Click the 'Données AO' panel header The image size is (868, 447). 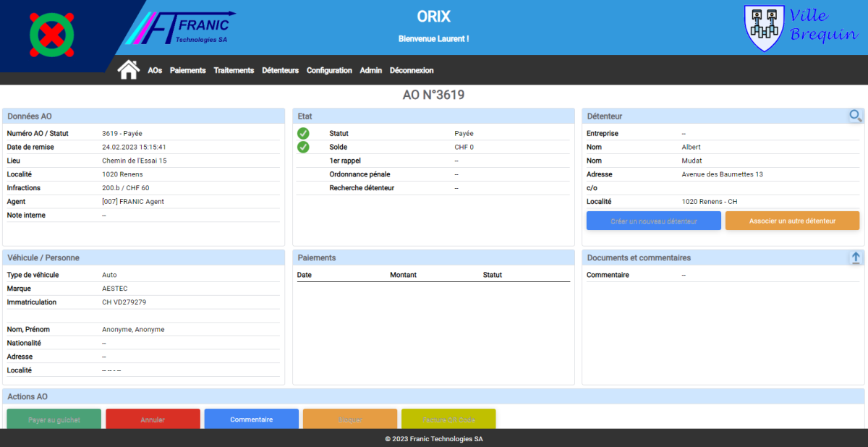tap(144, 116)
